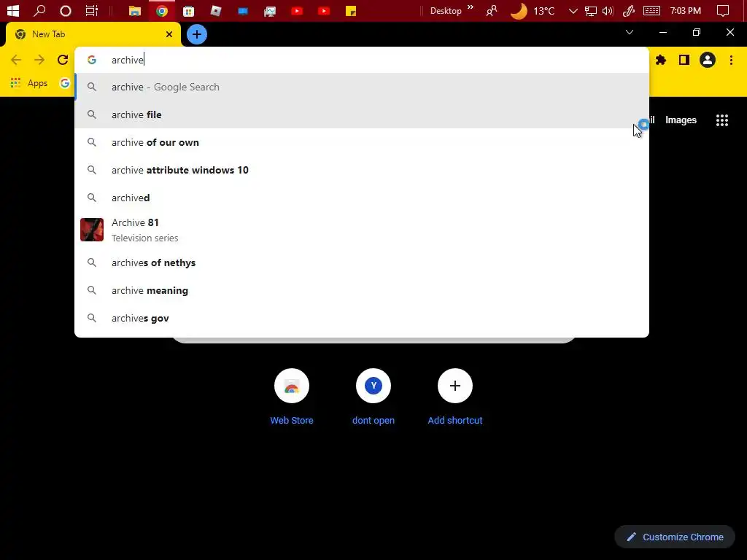Open the Windows Start menu
Image resolution: width=747 pixels, height=560 pixels.
pyautogui.click(x=13, y=10)
